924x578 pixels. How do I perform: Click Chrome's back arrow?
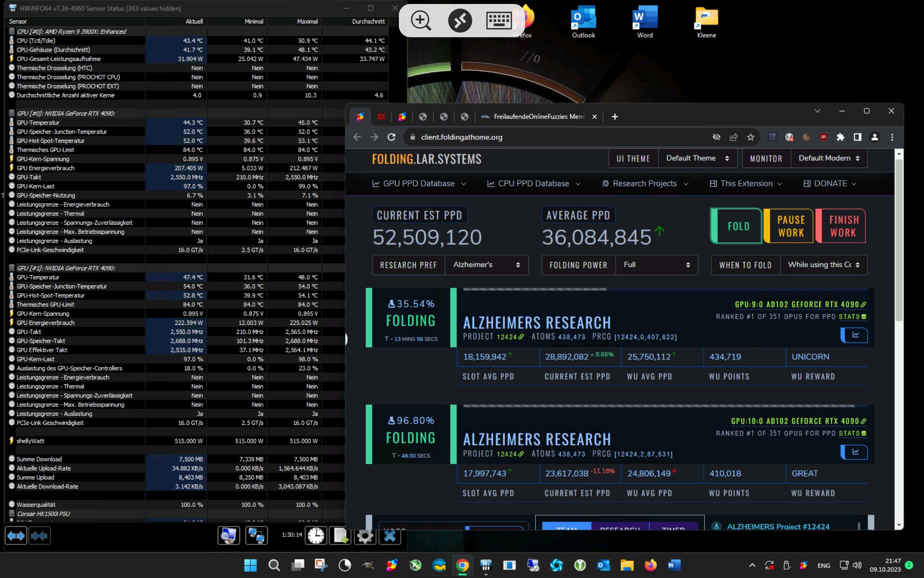[x=357, y=137]
